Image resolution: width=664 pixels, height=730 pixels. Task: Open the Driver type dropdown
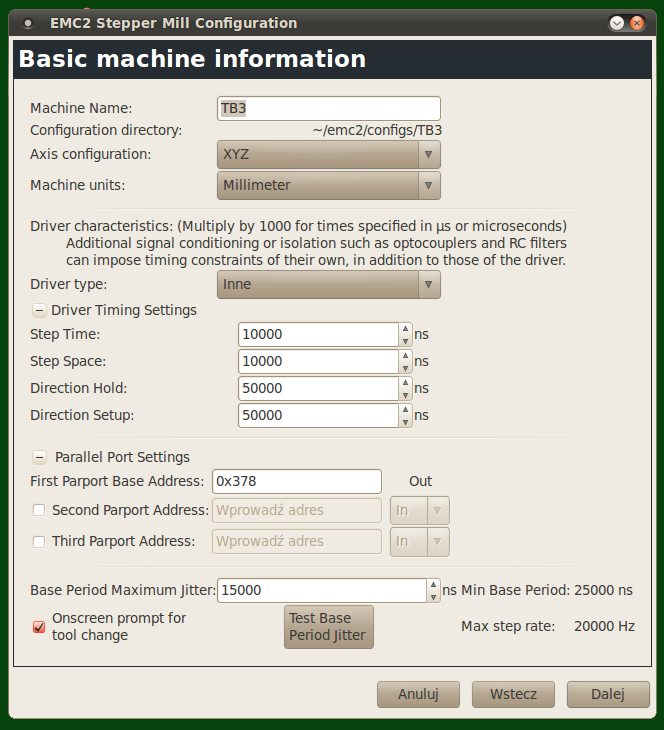pyautogui.click(x=328, y=284)
